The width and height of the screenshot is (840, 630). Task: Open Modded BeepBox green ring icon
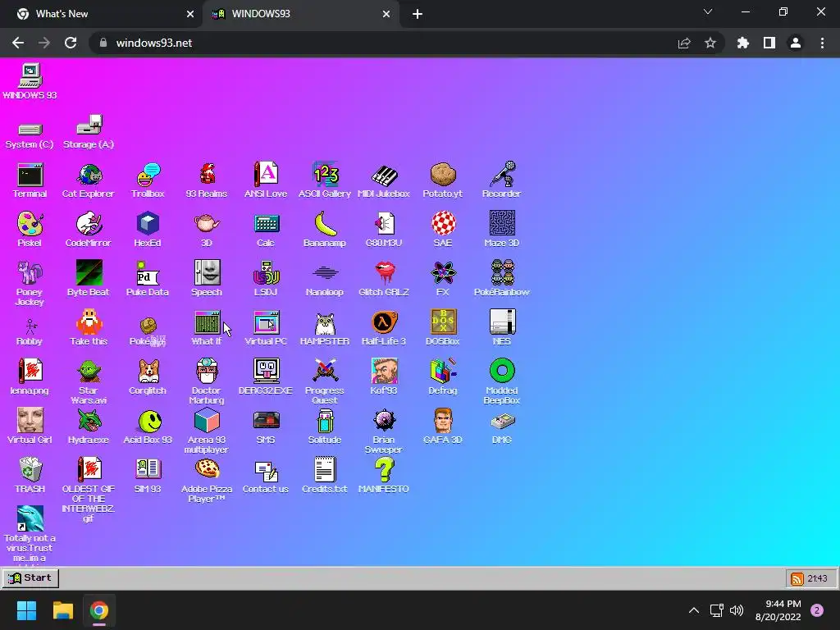(x=502, y=372)
